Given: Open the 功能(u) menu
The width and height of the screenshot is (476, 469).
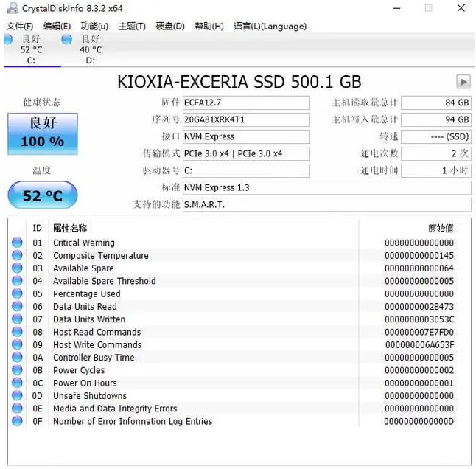Looking at the screenshot, I should [x=94, y=26].
